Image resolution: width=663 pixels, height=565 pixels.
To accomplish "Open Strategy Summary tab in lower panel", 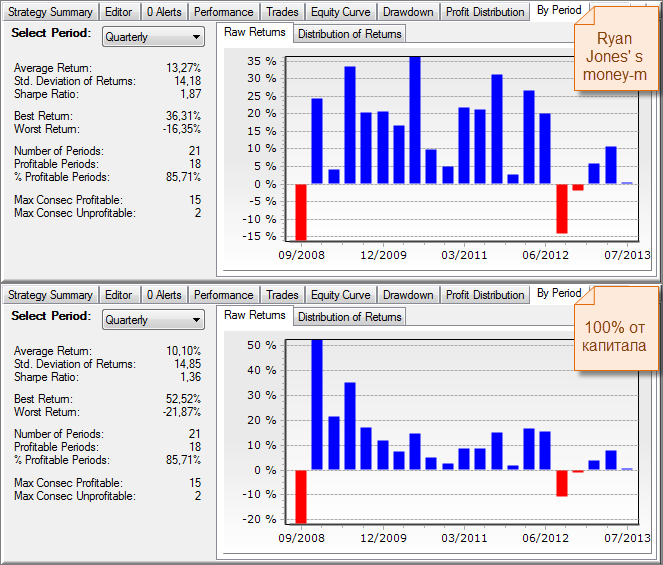I will click(x=50, y=295).
